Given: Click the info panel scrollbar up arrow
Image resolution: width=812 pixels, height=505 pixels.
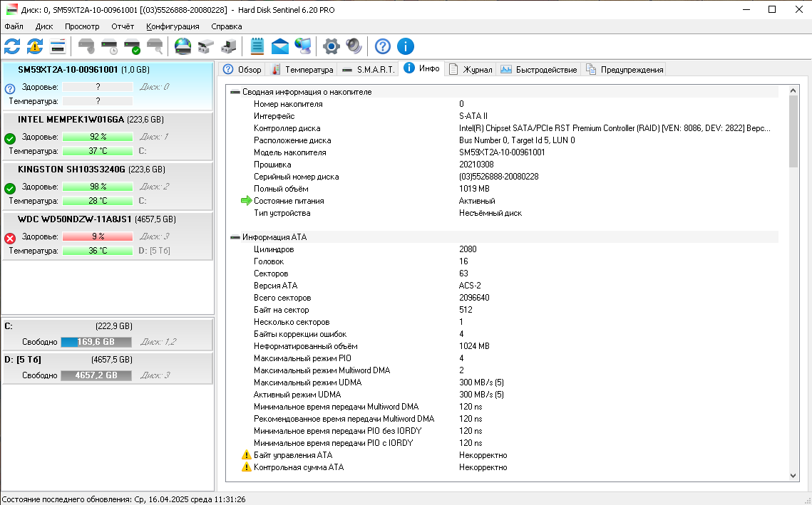Looking at the screenshot, I should pyautogui.click(x=793, y=90).
